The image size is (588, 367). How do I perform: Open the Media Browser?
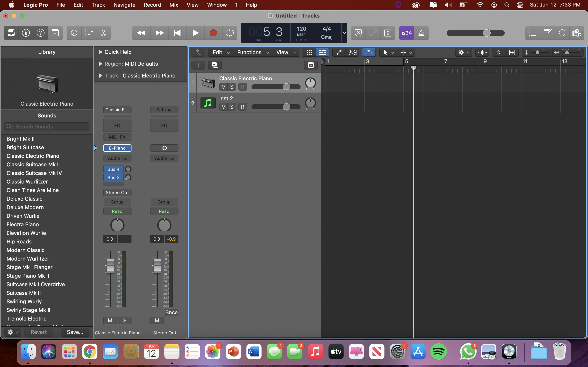577,33
